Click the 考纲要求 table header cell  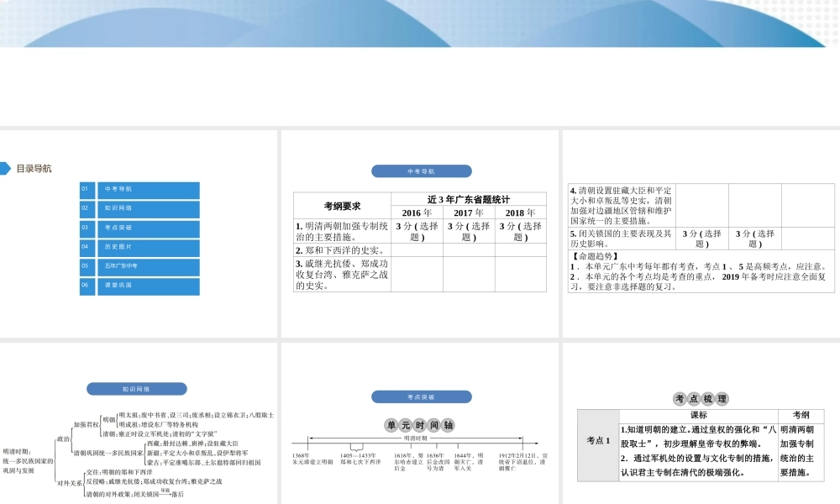coord(343,206)
